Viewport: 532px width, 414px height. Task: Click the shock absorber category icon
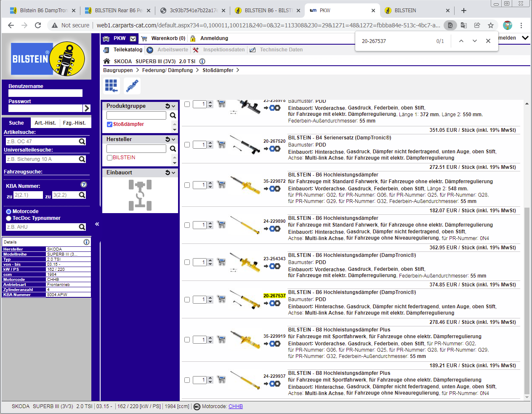tap(132, 86)
